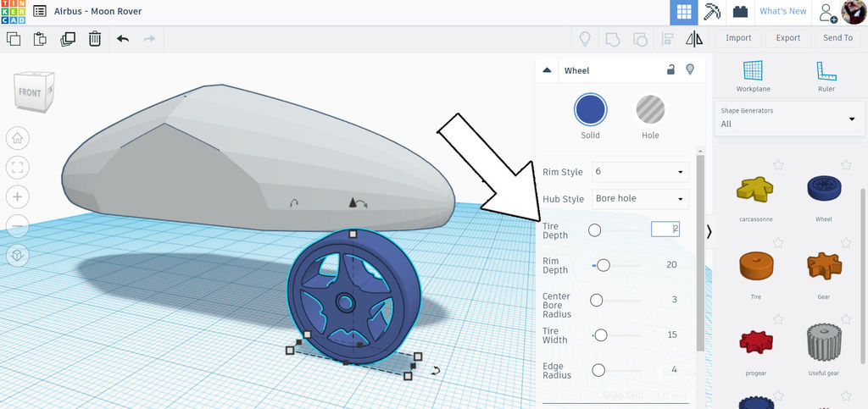Click the Edge Radius slider handle
Viewport: 868px width, 409px height.
(x=598, y=370)
